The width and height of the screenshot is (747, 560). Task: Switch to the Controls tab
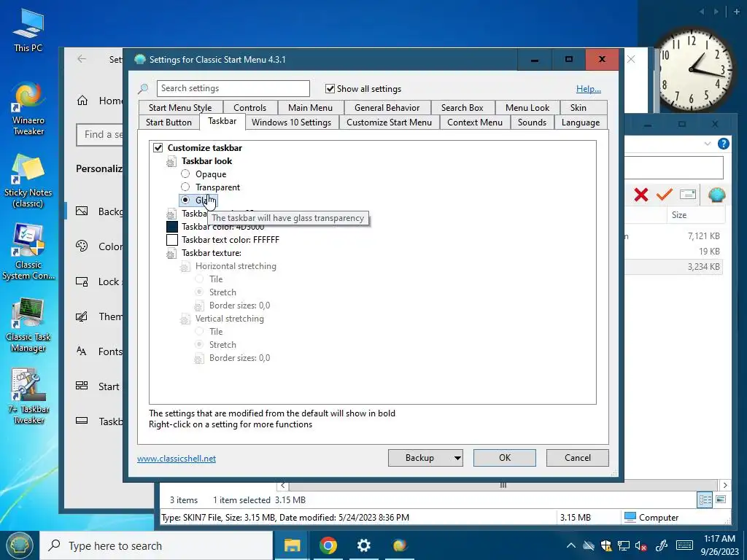pyautogui.click(x=249, y=108)
